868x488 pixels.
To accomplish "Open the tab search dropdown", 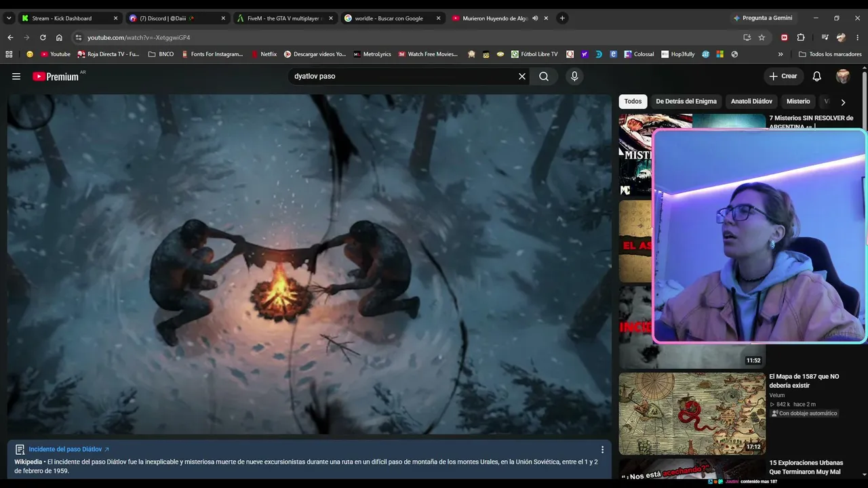I will 9,18.
